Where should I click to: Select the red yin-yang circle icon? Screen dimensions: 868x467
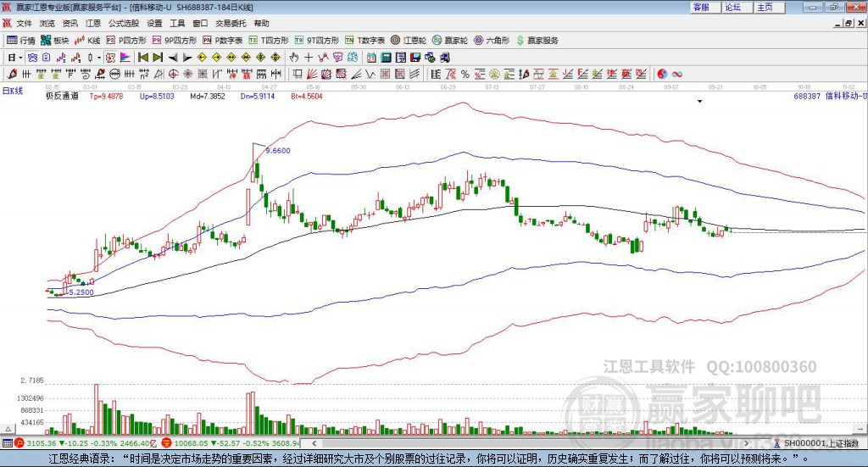click(x=662, y=74)
